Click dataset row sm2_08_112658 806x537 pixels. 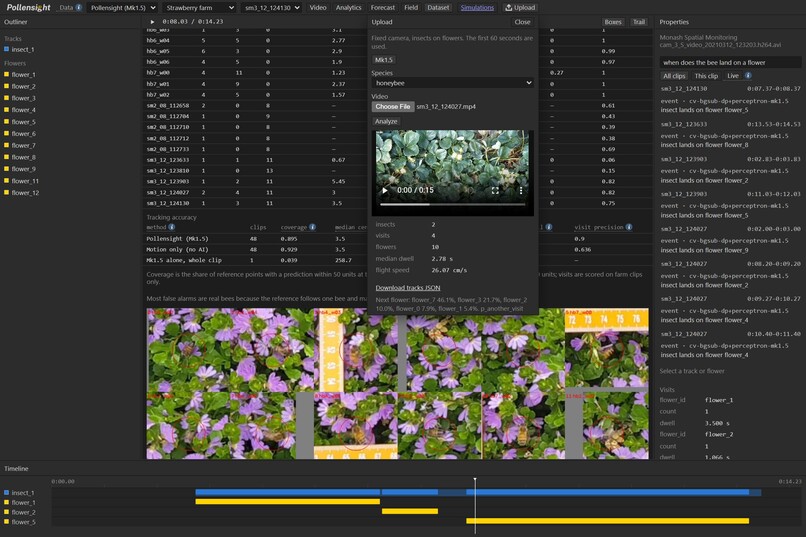[397, 105]
